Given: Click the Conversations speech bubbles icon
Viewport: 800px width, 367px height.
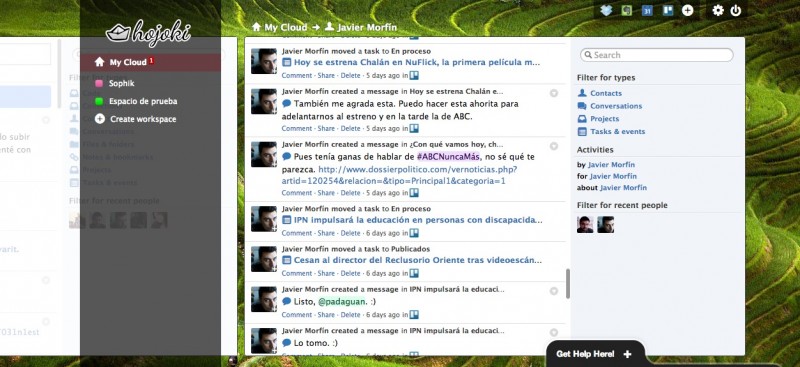Looking at the screenshot, I should [x=582, y=106].
